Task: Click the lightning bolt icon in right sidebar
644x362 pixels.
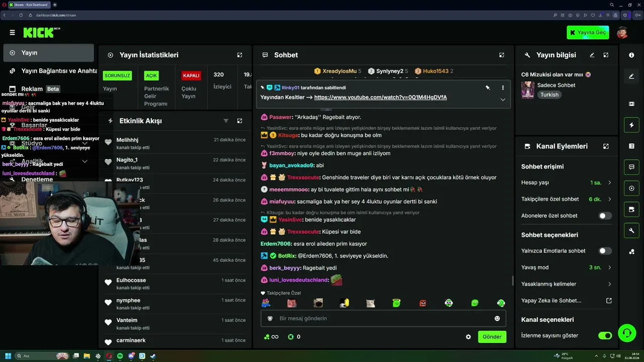Action: pyautogui.click(x=631, y=125)
